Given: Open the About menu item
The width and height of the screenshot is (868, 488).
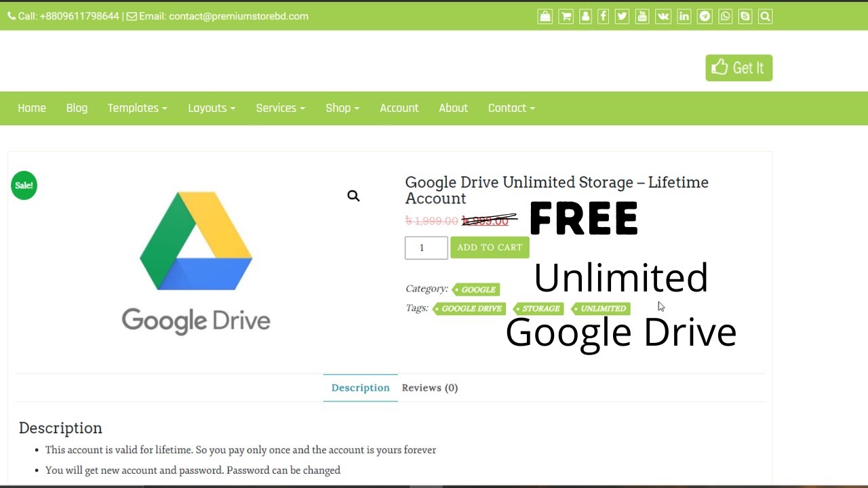Looking at the screenshot, I should [453, 108].
